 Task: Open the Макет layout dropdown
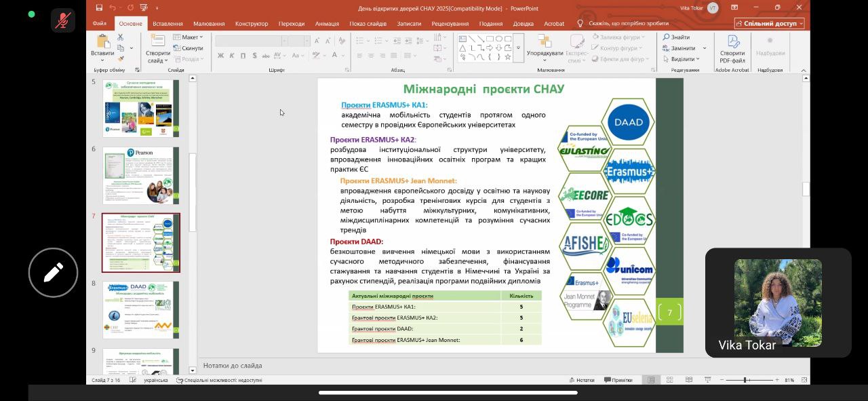[188, 37]
